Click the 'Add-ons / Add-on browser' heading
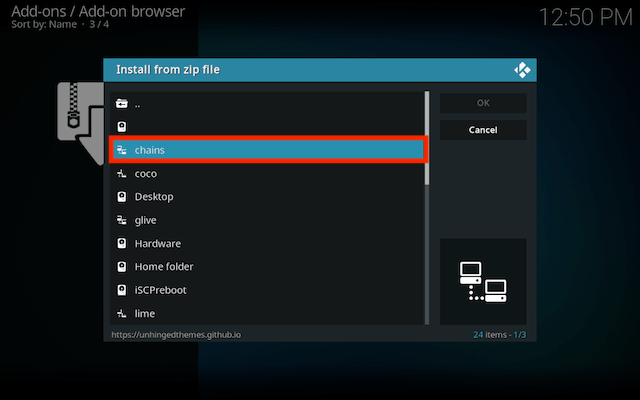 [x=98, y=11]
